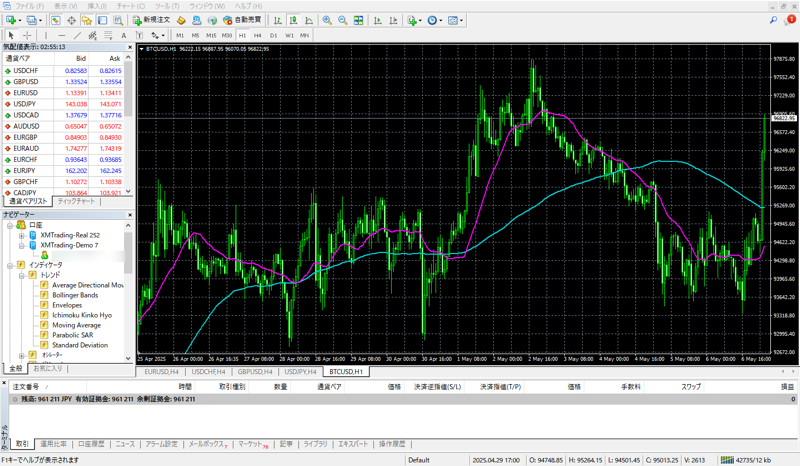Image resolution: width=800 pixels, height=466 pixels.
Task: Toggle the Terminal window icon
Action: click(103, 20)
